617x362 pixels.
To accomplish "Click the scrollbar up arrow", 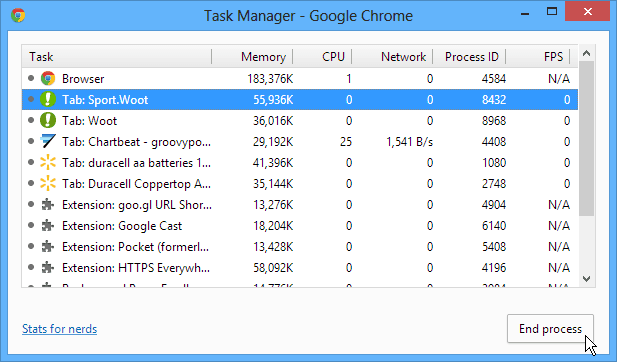I will coord(586,54).
